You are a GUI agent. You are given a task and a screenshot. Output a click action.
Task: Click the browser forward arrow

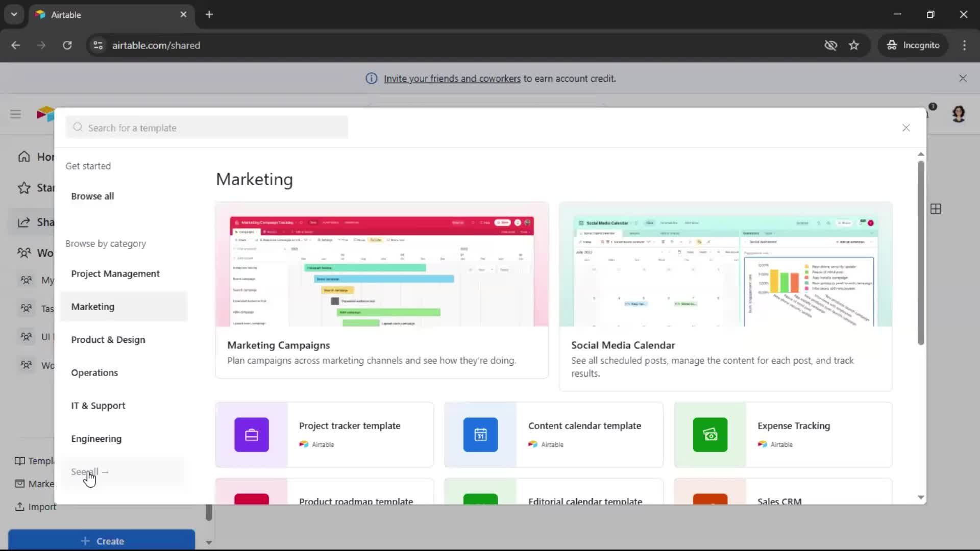pyautogui.click(x=41, y=45)
